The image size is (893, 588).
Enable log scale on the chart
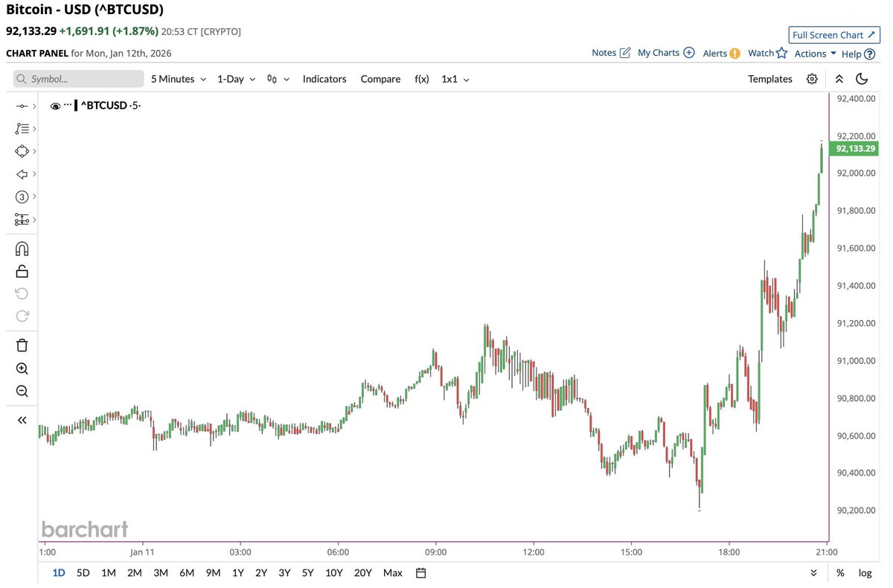[x=865, y=572]
